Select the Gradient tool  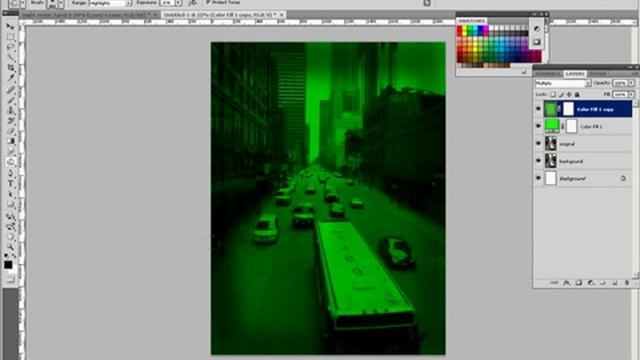point(11,142)
